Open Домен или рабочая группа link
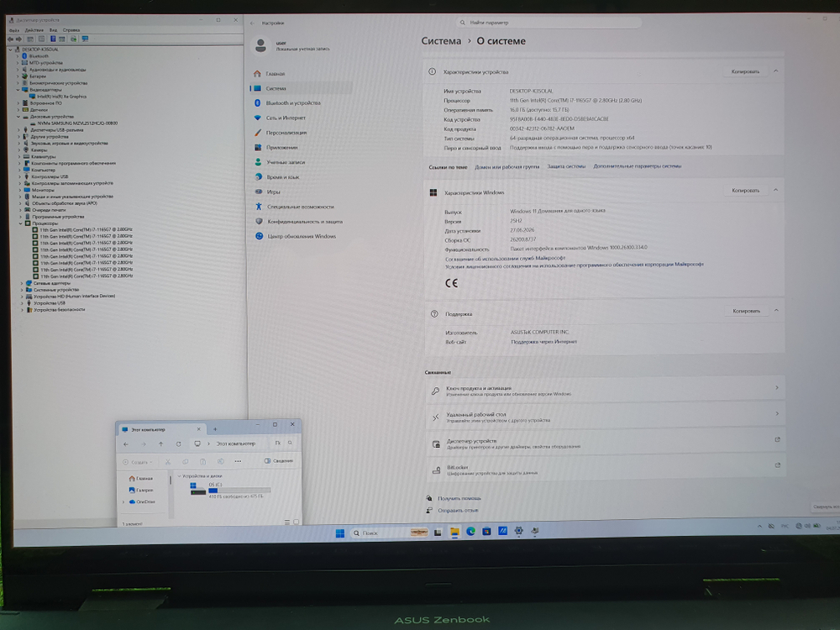This screenshot has width=840, height=630. (507, 167)
